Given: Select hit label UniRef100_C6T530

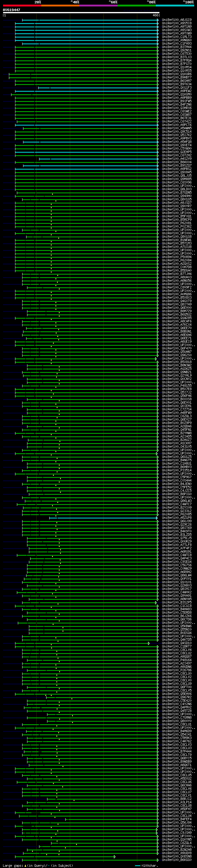Looking at the screenshot, I should 177,54.
